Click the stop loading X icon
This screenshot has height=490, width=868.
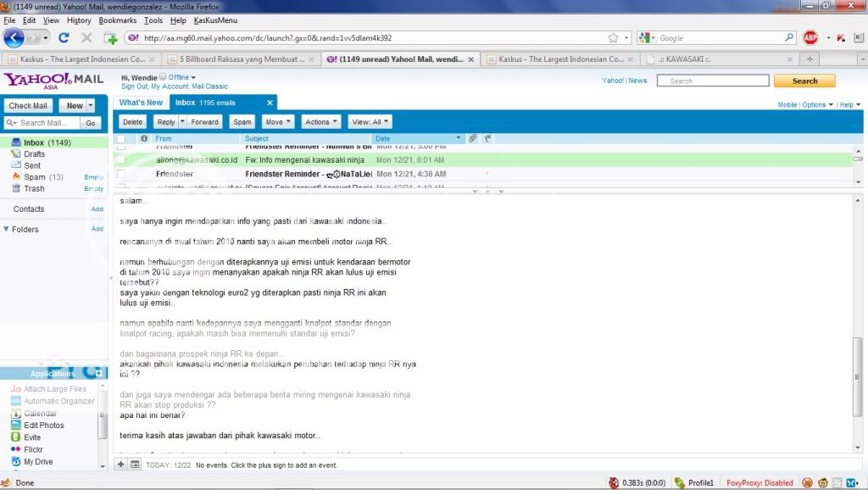[x=86, y=37]
